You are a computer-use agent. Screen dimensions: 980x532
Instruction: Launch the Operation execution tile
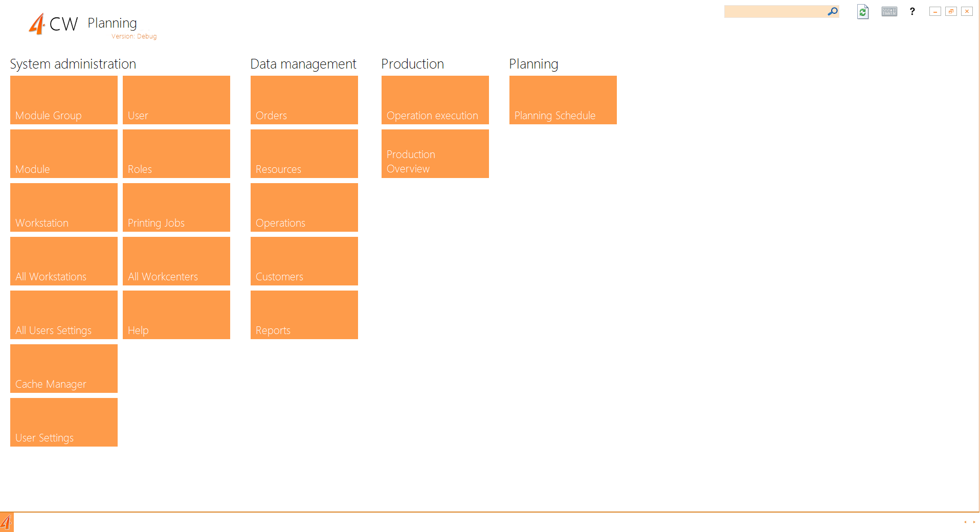pos(435,100)
